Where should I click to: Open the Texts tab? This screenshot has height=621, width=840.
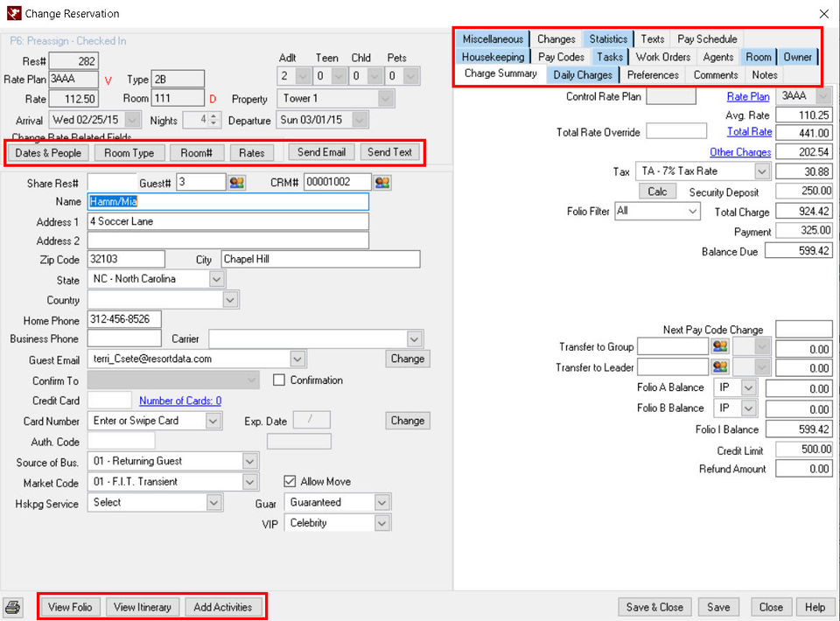652,39
